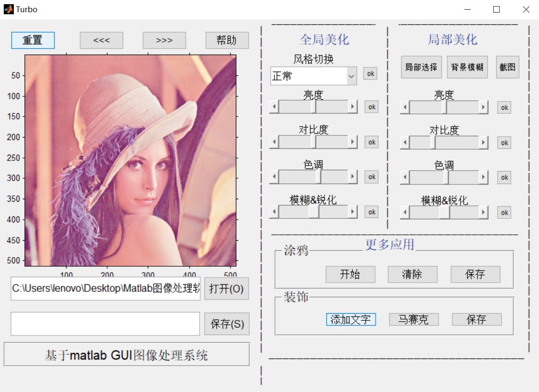Image resolution: width=539 pixels, height=392 pixels.
Task: Clear doodle with 清除 button
Action: (412, 274)
